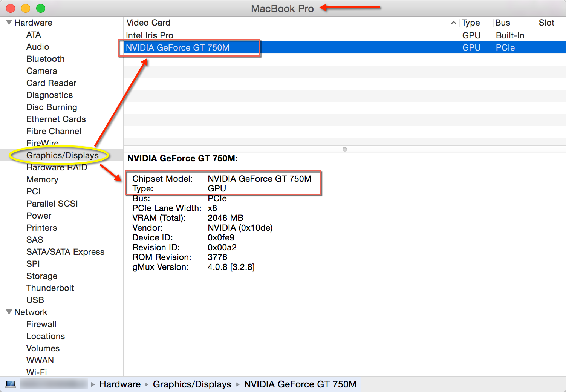Image resolution: width=566 pixels, height=392 pixels.
Task: Sort by Video Card column header
Action: coord(148,23)
